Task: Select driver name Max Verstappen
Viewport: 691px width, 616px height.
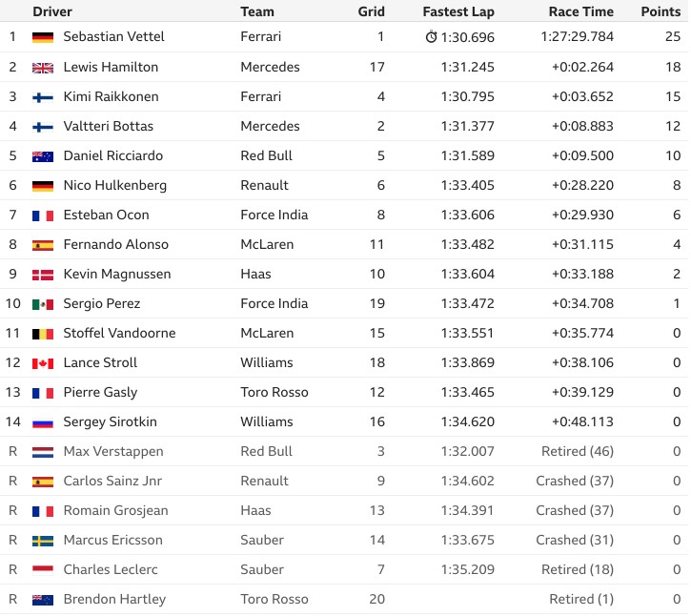Action: point(113,451)
